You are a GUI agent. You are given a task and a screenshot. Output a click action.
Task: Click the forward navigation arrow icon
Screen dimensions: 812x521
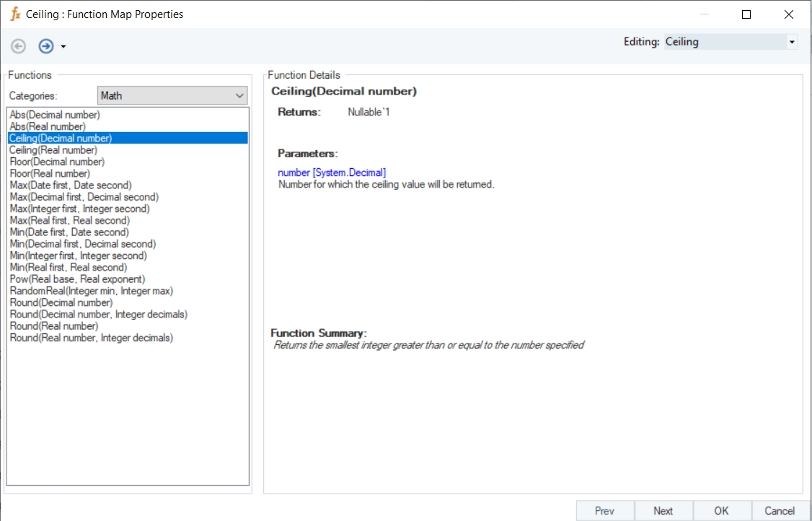(46, 46)
